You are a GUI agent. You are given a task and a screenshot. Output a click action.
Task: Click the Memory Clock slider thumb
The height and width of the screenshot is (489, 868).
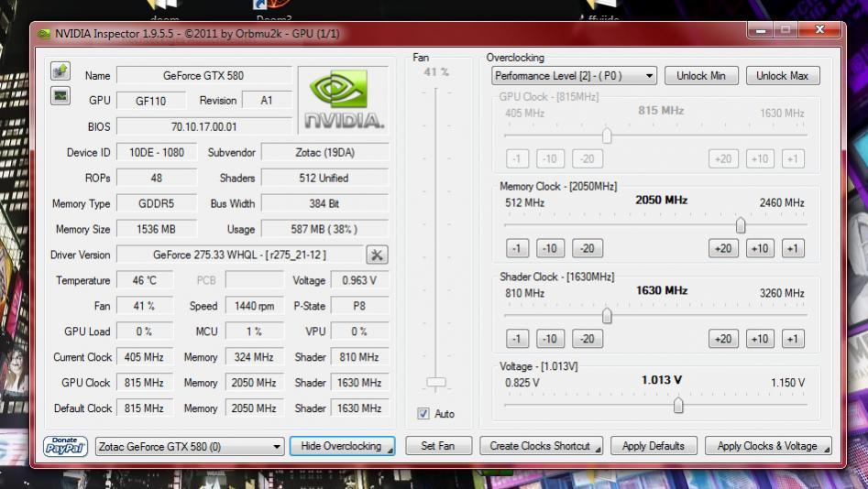coord(740,225)
